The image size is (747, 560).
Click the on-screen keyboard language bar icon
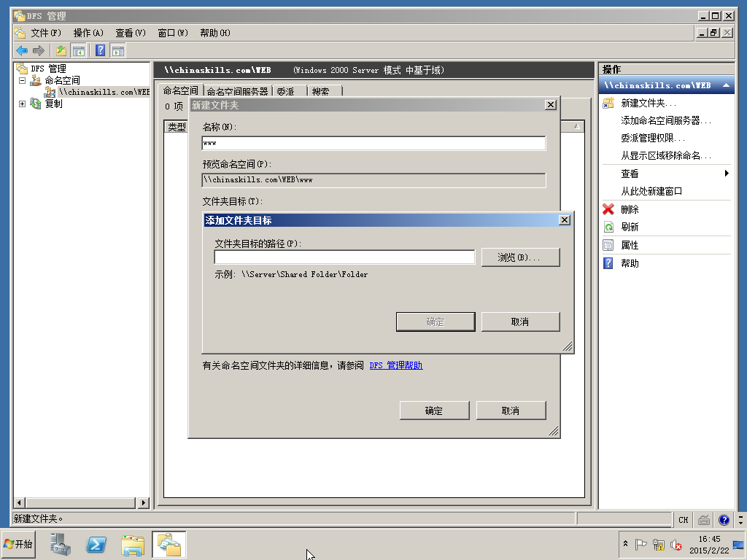click(704, 519)
